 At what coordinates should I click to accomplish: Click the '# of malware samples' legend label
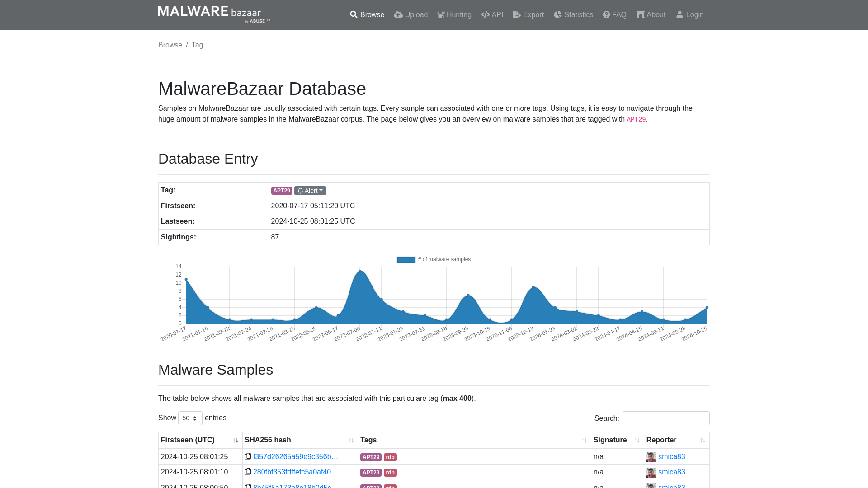click(x=444, y=259)
